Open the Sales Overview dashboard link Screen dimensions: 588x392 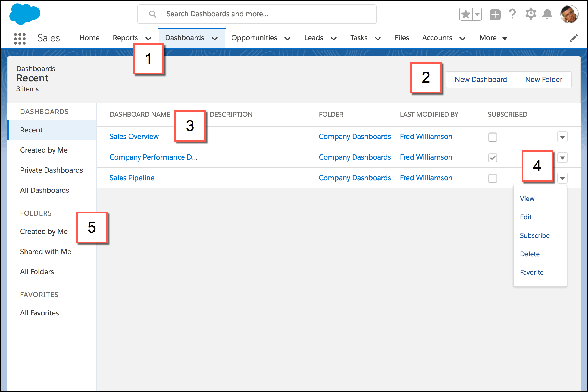[134, 137]
